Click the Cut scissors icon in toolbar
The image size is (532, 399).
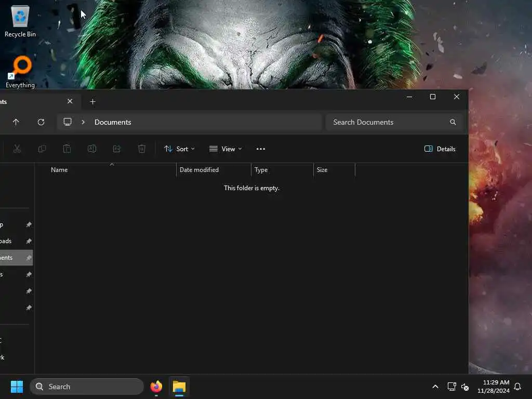pyautogui.click(x=17, y=149)
